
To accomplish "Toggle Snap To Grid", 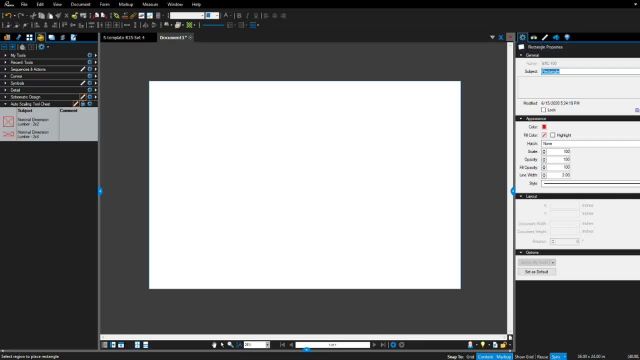I will [x=470, y=357].
